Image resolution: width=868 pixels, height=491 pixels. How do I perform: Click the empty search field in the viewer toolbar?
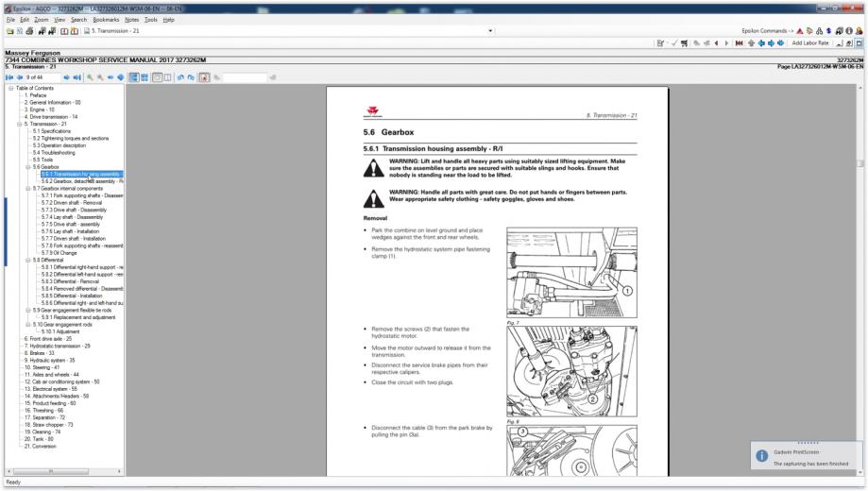[245, 77]
